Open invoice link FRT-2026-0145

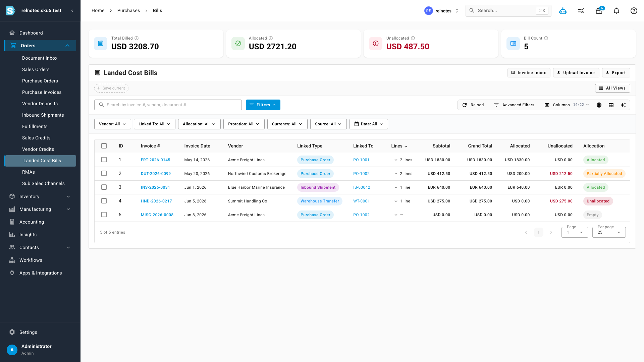tap(155, 160)
